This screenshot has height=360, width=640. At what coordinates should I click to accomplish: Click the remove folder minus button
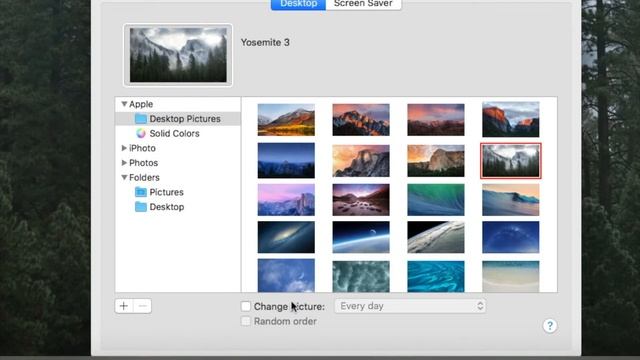coord(142,306)
